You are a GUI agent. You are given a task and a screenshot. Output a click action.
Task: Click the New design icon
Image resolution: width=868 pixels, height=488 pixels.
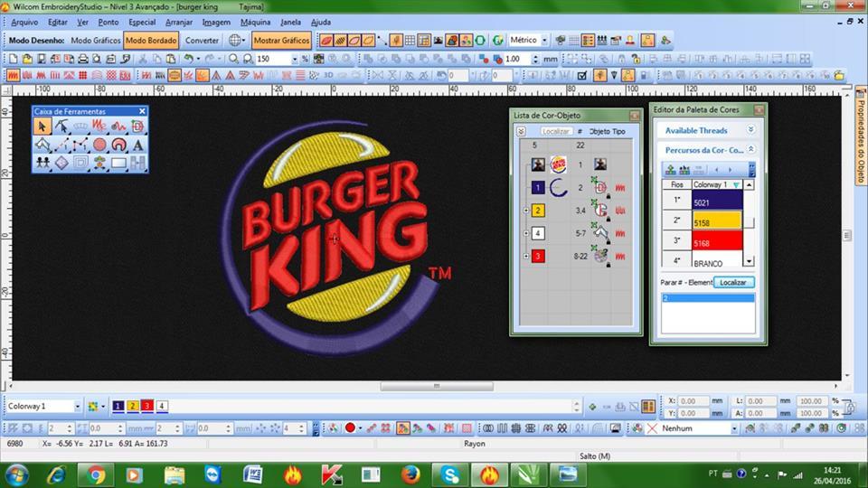(14, 59)
